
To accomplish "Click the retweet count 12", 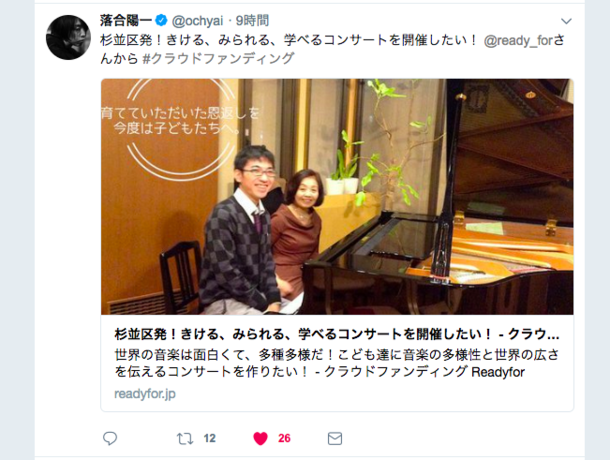I will pyautogui.click(x=209, y=439).
